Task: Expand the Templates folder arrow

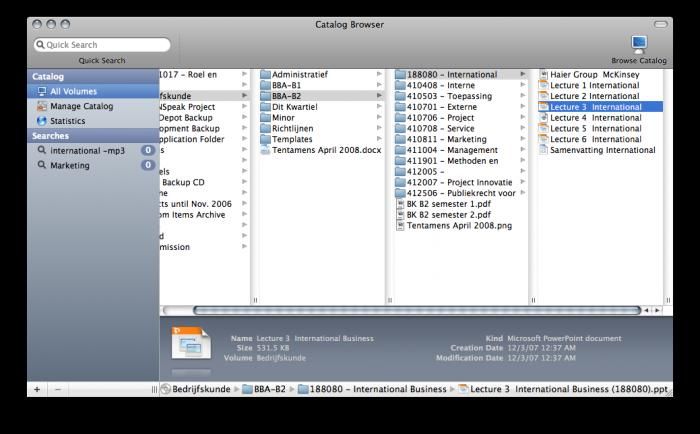Action: click(379, 138)
